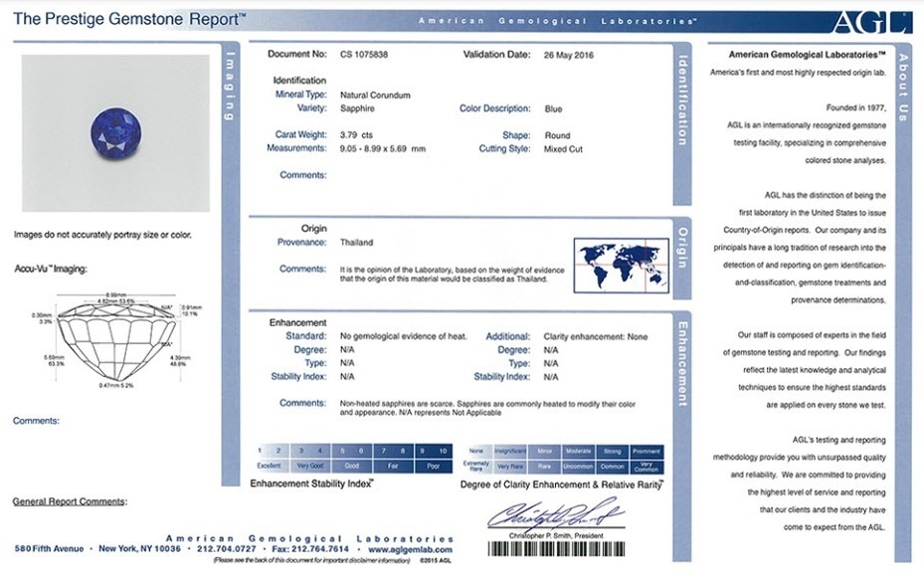Screen dimensions: 924x578
Task: Select the vertical Origin section tab
Action: (x=682, y=248)
